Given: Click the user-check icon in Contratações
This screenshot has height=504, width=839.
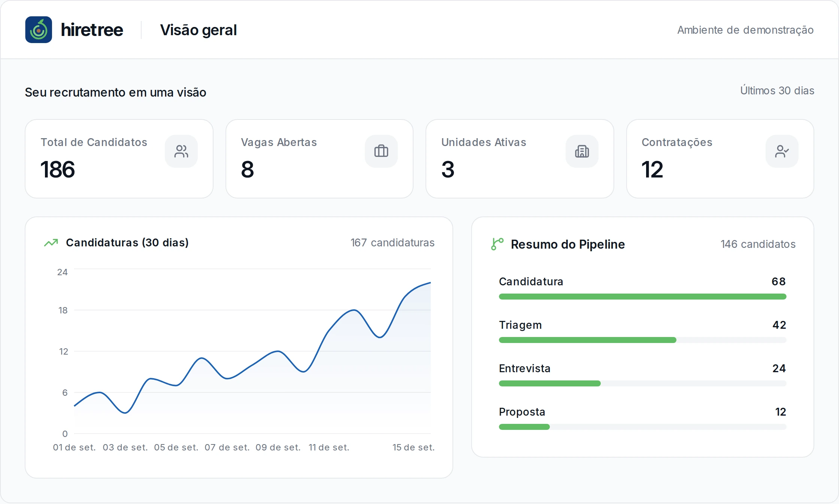Looking at the screenshot, I should click(x=782, y=151).
